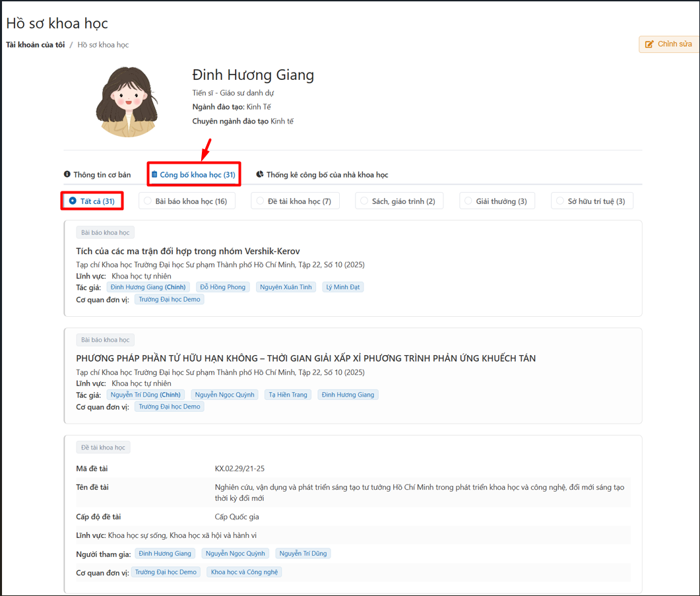The image size is (700, 596).
Task: Open the Vershik-Kerov article title
Action: pos(188,251)
